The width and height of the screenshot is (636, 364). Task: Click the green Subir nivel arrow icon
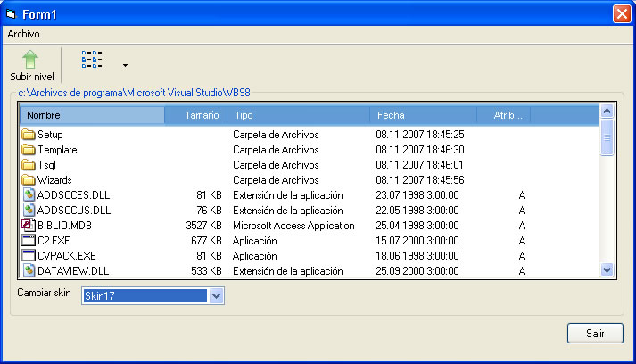31,60
